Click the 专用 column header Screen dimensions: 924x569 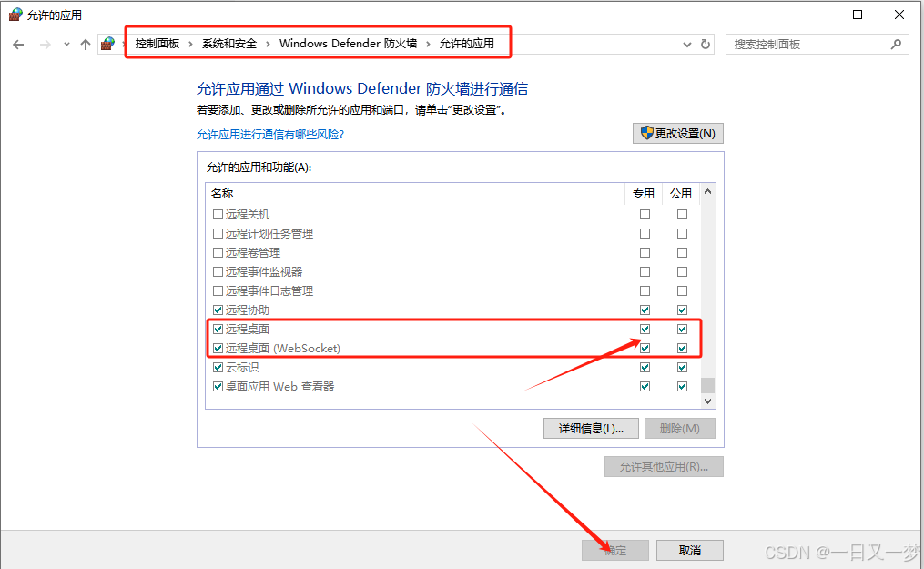(644, 193)
